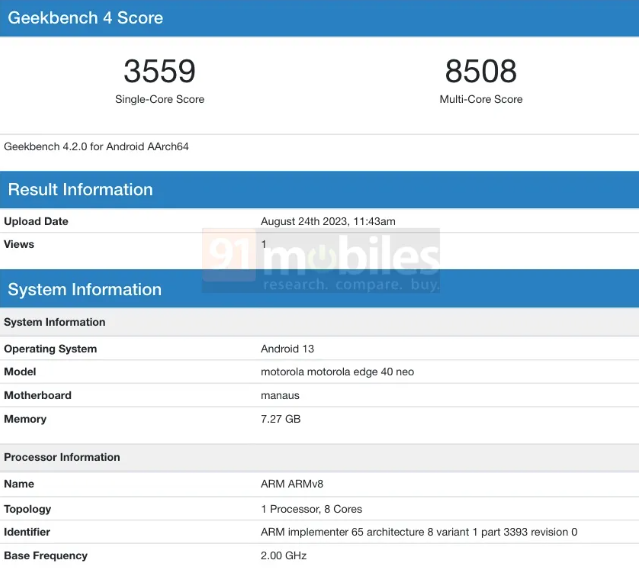
Task: Click the 'Processor Information' subheading
Action: 62,457
